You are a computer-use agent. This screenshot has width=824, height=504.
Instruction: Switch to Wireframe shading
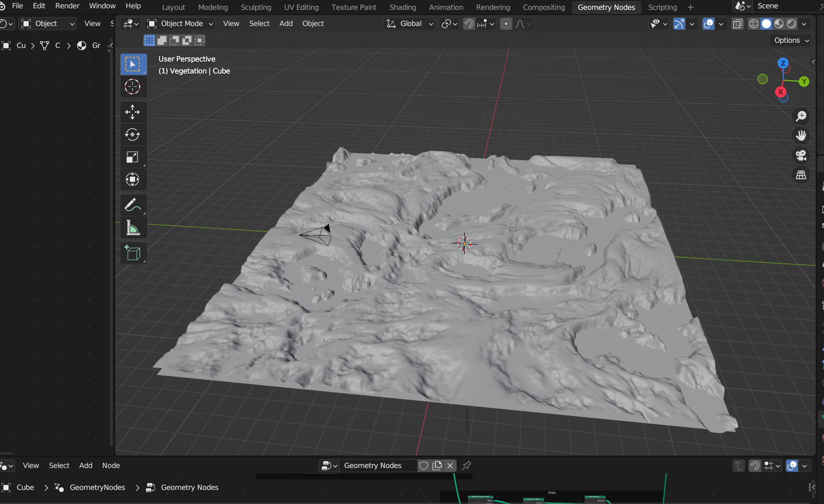tap(754, 24)
